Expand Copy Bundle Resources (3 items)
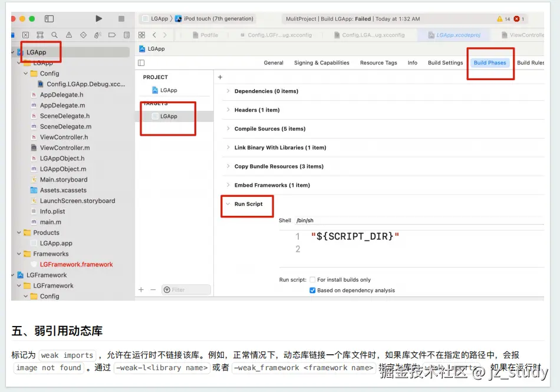Image resolution: width=560 pixels, height=392 pixels. (x=228, y=166)
